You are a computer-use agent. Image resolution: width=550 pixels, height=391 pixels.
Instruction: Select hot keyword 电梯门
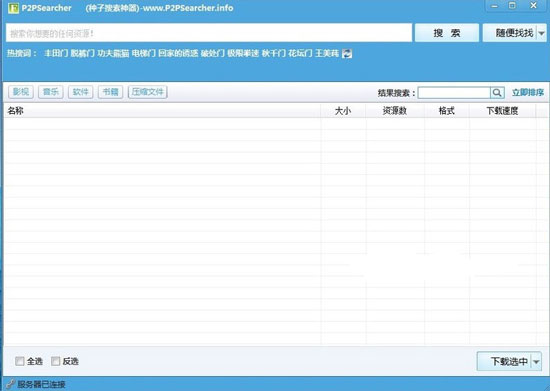point(143,53)
